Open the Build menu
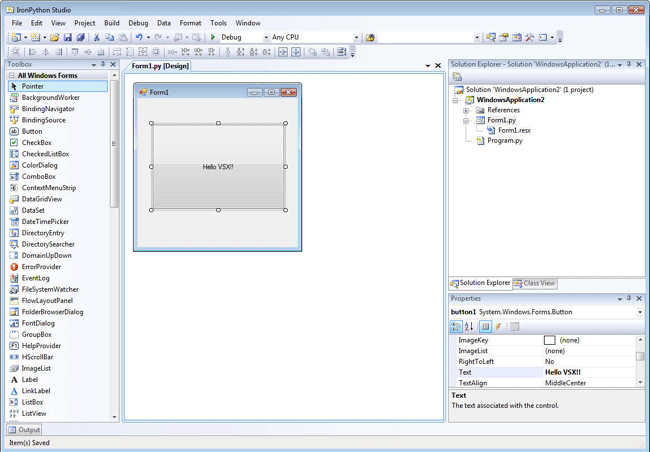This screenshot has height=452, width=650. click(x=112, y=23)
